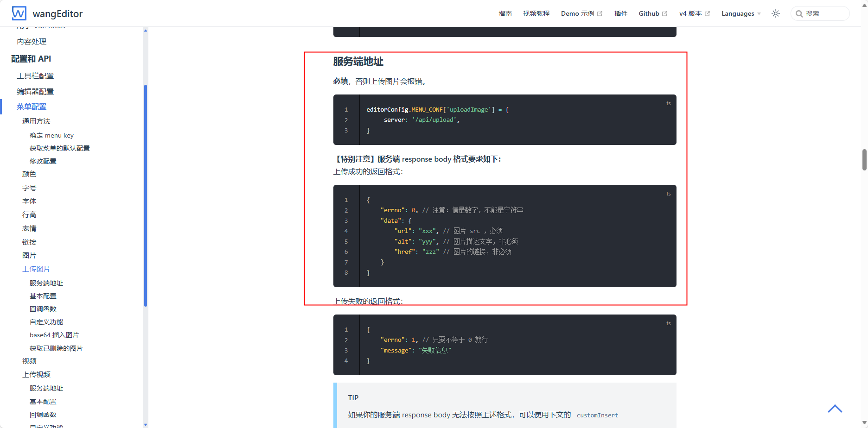Image resolution: width=868 pixels, height=428 pixels.
Task: Jump to 获取菜单的默认配置
Action: (x=60, y=148)
